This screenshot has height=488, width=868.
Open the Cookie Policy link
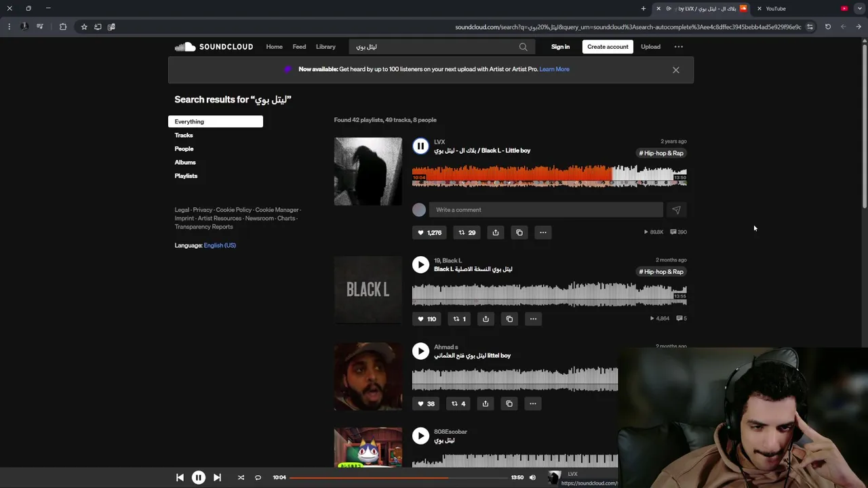point(234,210)
